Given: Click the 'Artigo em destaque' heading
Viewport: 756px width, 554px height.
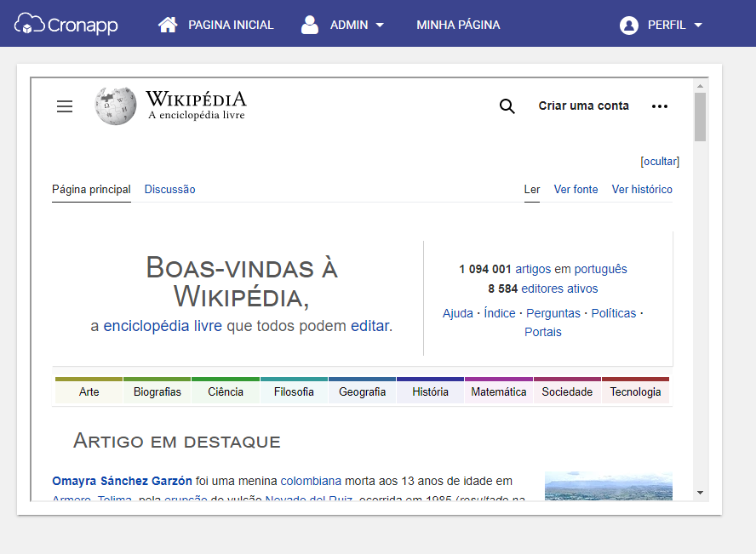Looking at the screenshot, I should pyautogui.click(x=177, y=441).
